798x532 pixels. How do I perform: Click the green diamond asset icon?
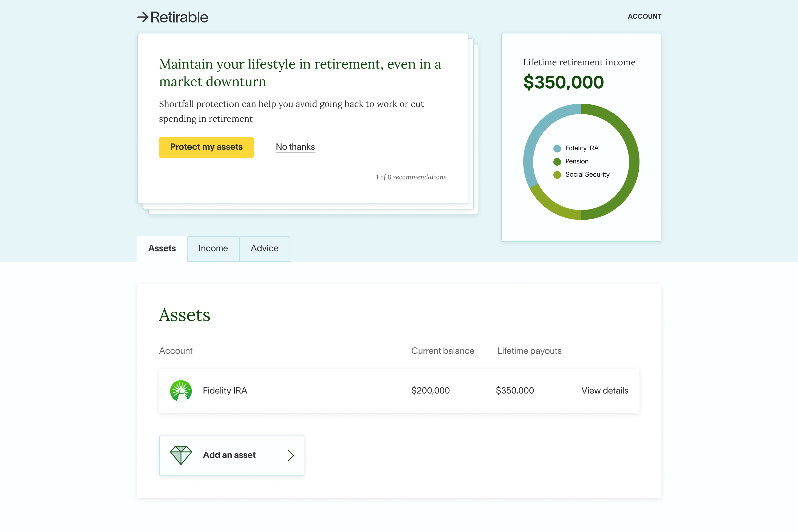pyautogui.click(x=181, y=455)
